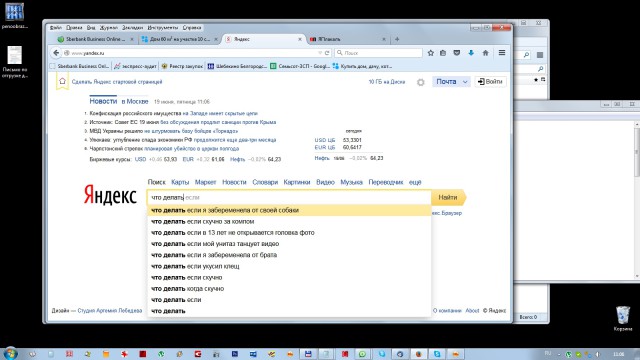Open Yandex settings gear icon
This screenshot has width=640, height=360.
pos(421,82)
